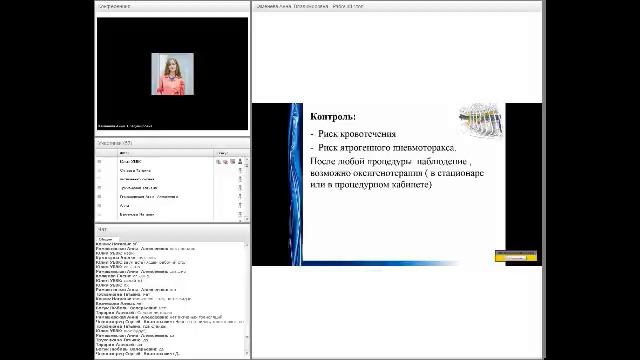Click the Чат panel header
Viewport: 640px width, 360px height.
172,229
